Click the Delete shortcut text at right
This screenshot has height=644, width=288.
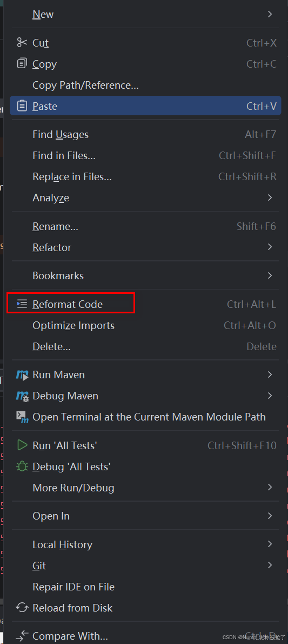coord(262,347)
